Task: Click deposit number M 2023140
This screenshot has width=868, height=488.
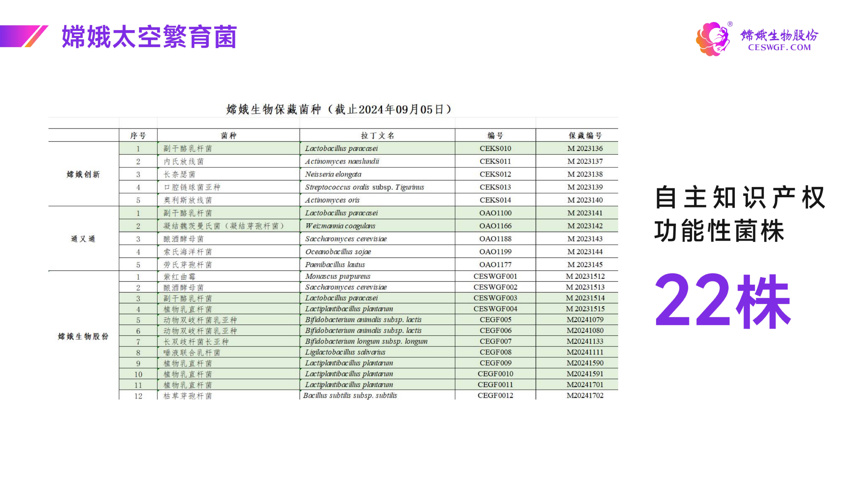Action: click(x=585, y=200)
